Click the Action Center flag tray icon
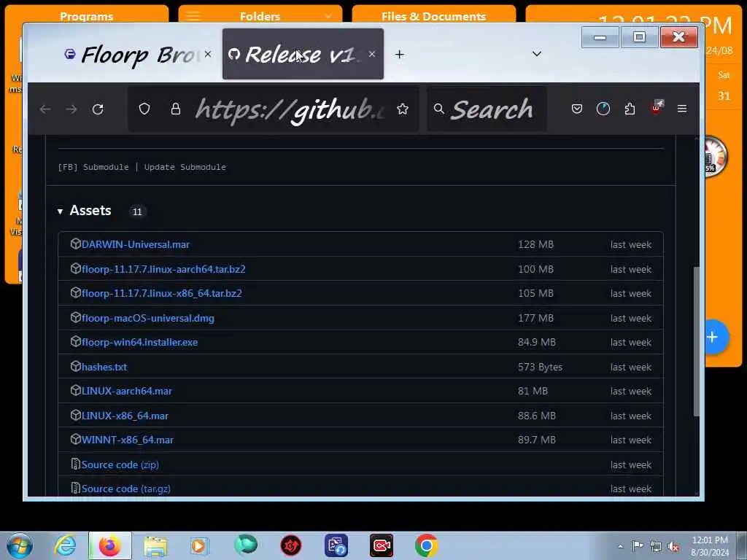Viewport: 747px width, 560px height. pyautogui.click(x=638, y=546)
